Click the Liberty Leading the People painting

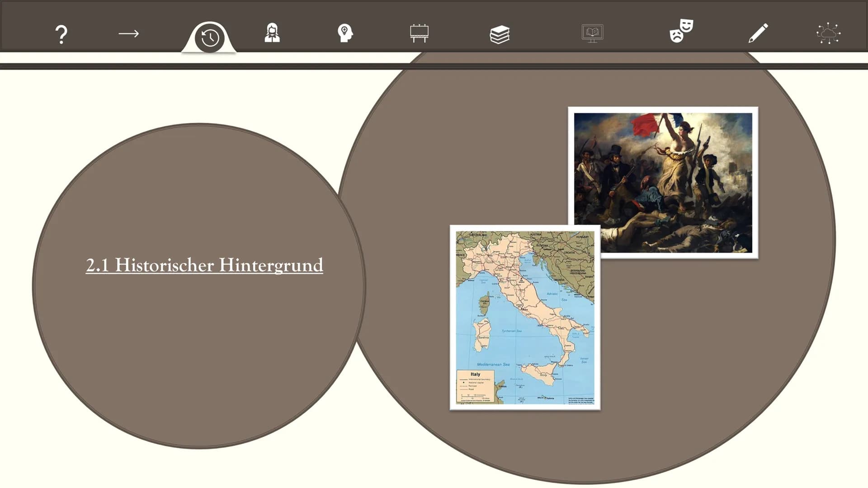(663, 183)
